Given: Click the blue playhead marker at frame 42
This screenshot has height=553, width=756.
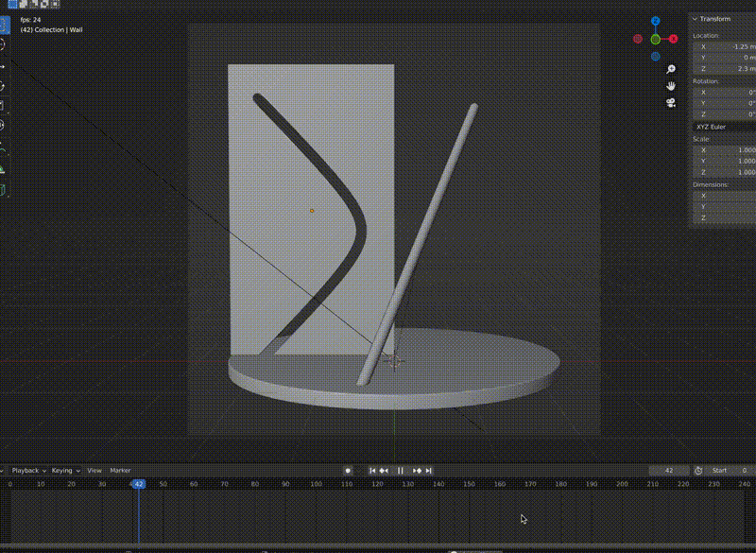Looking at the screenshot, I should [x=138, y=484].
